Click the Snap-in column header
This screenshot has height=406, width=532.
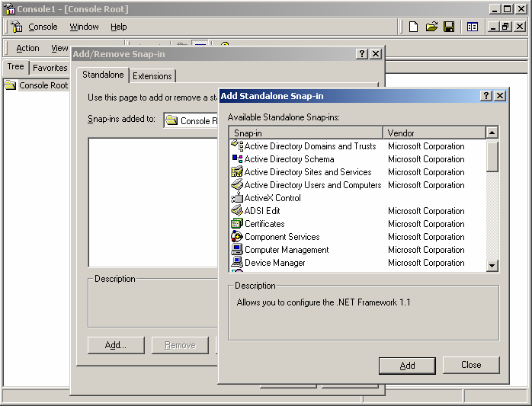pyautogui.click(x=306, y=133)
